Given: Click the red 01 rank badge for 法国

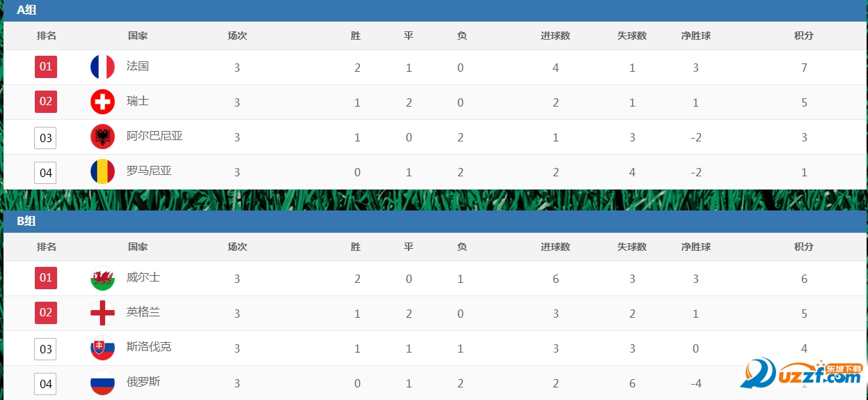Looking at the screenshot, I should pos(45,67).
